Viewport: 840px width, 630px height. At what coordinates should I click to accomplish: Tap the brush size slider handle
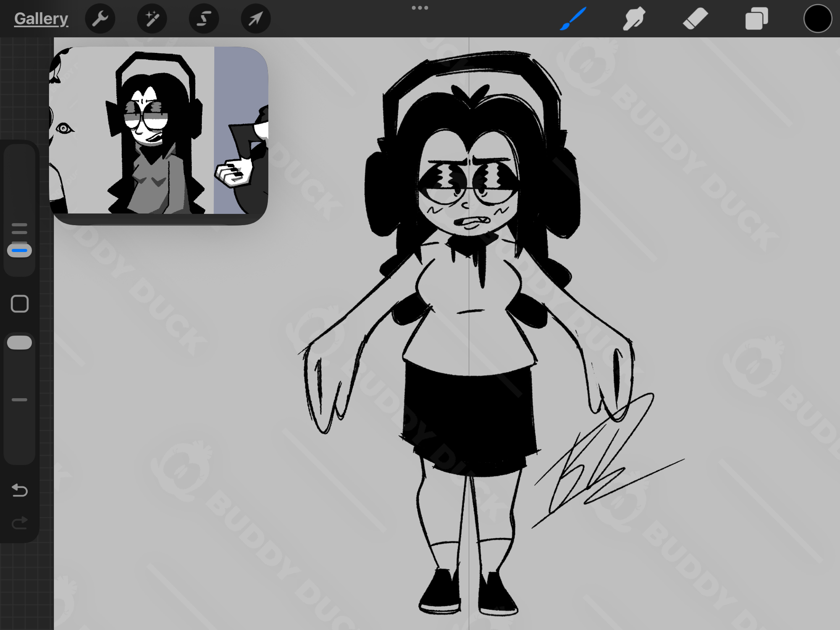point(19,250)
